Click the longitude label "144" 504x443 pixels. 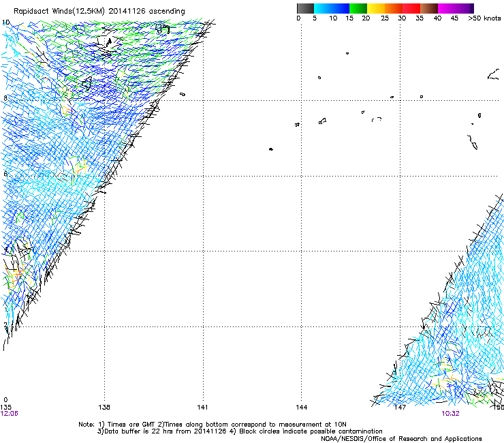[302, 408]
